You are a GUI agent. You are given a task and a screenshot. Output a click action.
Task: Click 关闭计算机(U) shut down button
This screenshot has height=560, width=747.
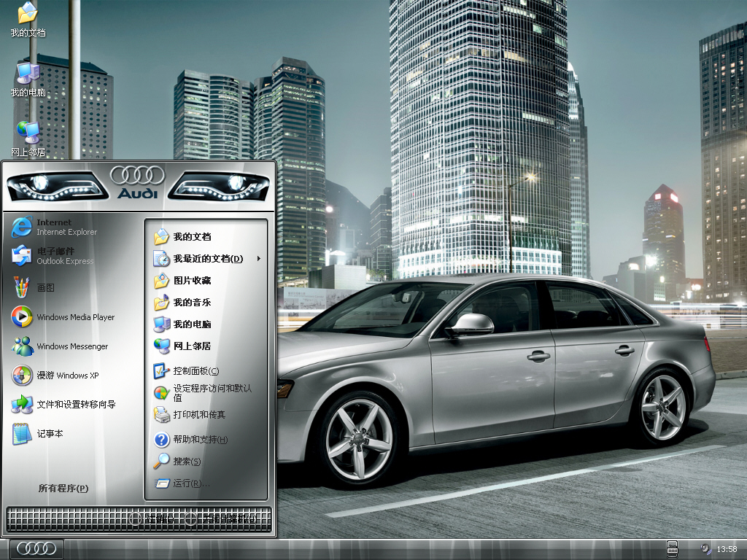[x=222, y=518]
